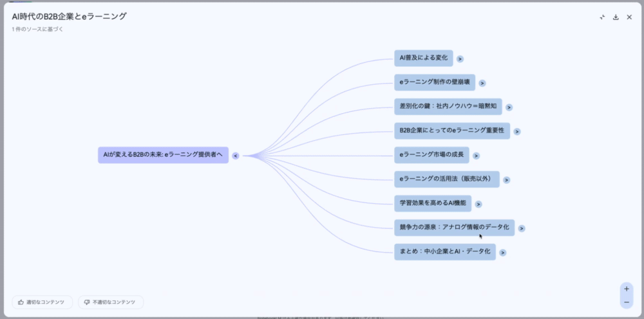Click the title AI時代のB2B企業とeラーニング
Image resolution: width=644 pixels, height=319 pixels.
click(x=70, y=17)
